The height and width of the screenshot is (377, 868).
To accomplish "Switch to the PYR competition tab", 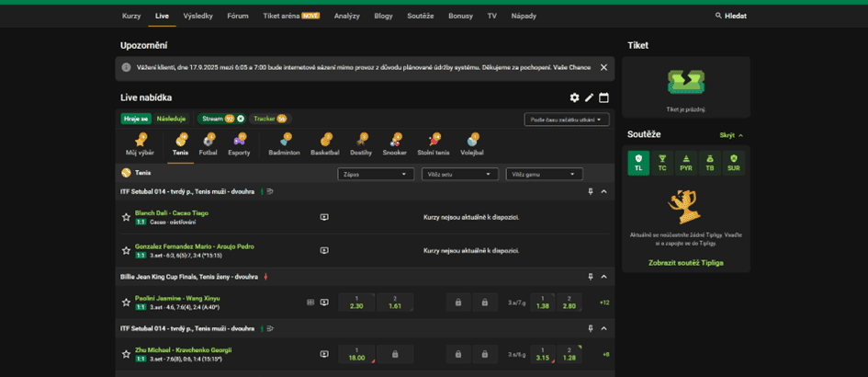I will [686, 163].
